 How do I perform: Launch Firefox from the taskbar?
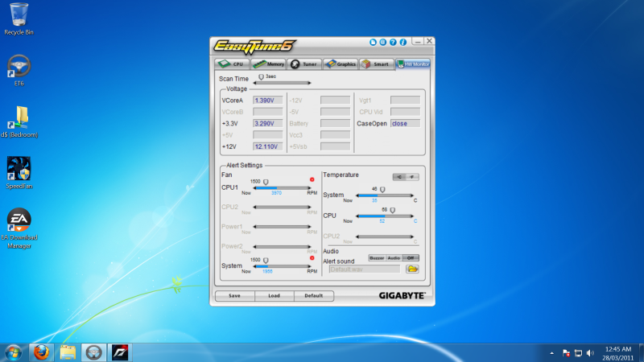[41, 352]
